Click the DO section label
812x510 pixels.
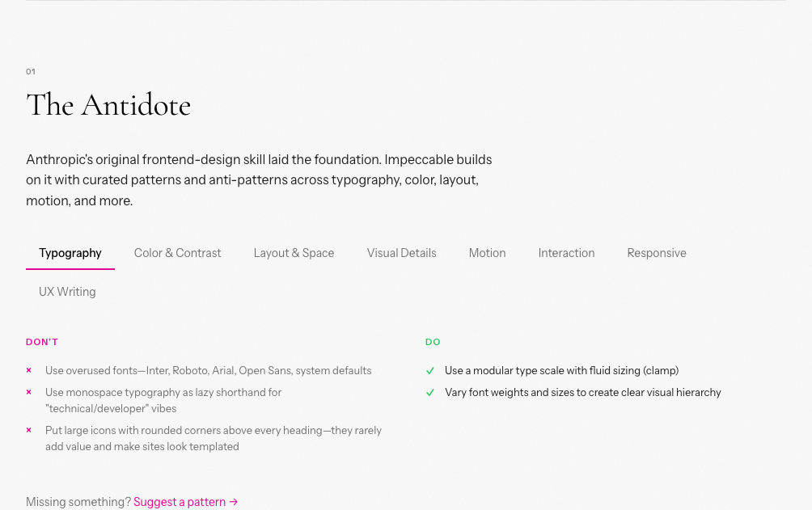click(x=433, y=342)
